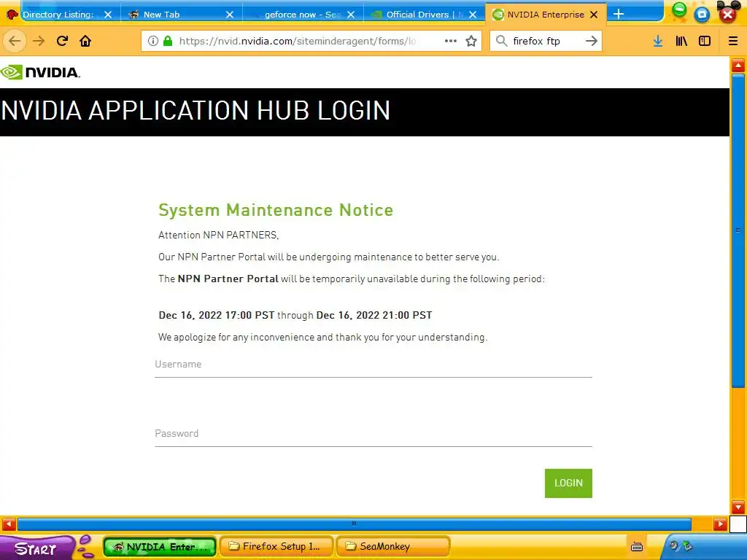
Task: Open SeaMonkey taskbar folder button
Action: (393, 547)
